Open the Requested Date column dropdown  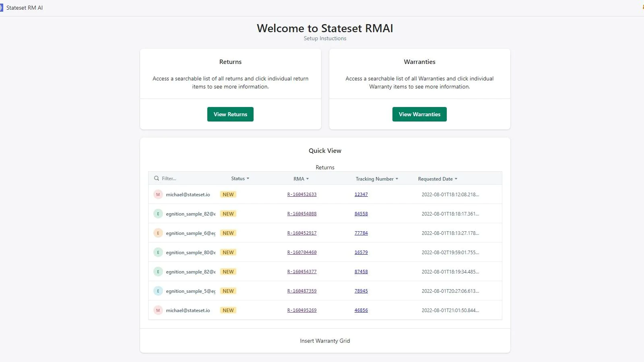point(438,179)
